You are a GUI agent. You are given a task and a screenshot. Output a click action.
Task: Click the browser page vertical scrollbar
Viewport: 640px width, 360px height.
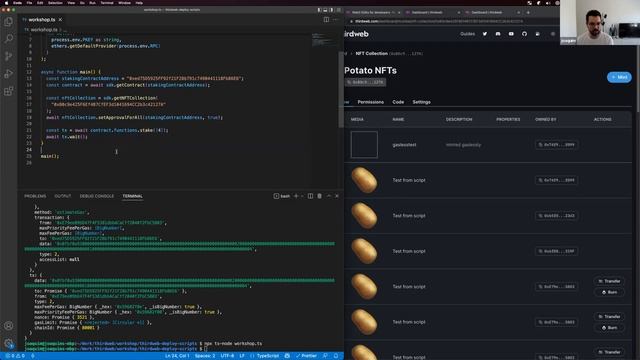[x=637, y=78]
